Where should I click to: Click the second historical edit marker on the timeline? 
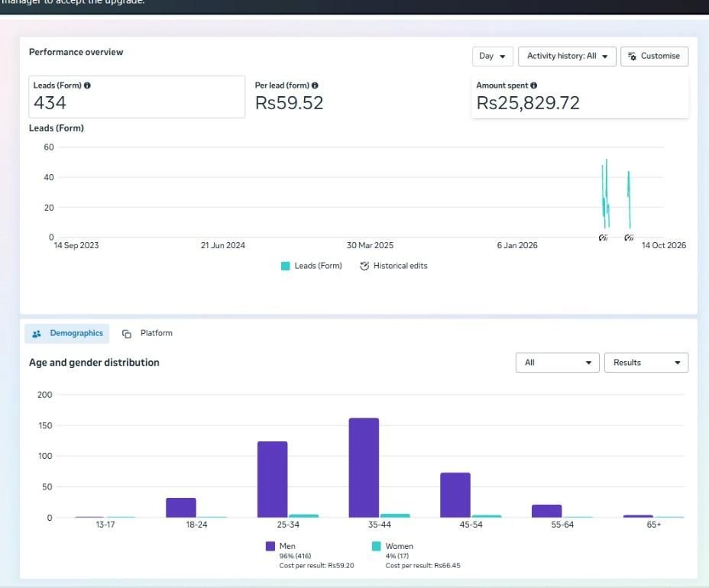pyautogui.click(x=629, y=237)
